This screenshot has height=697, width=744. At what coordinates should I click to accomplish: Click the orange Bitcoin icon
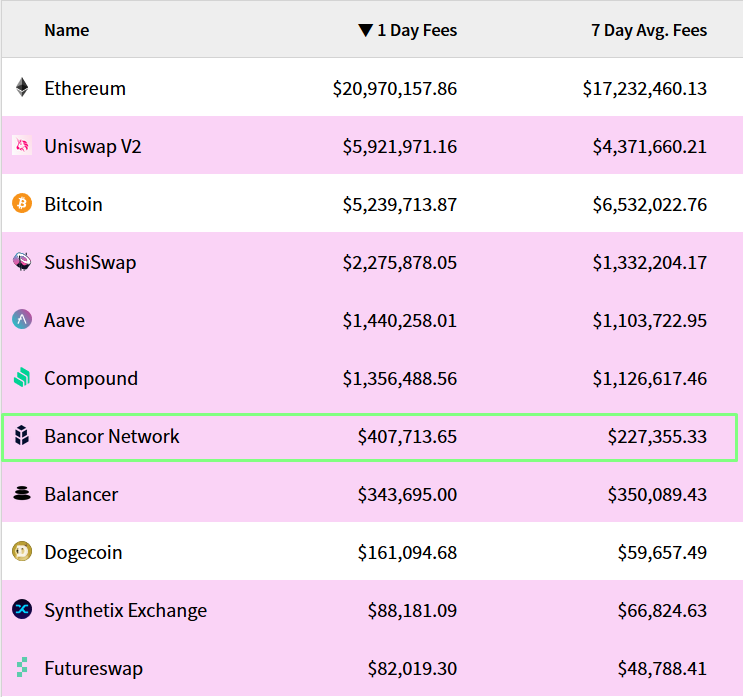point(22,204)
